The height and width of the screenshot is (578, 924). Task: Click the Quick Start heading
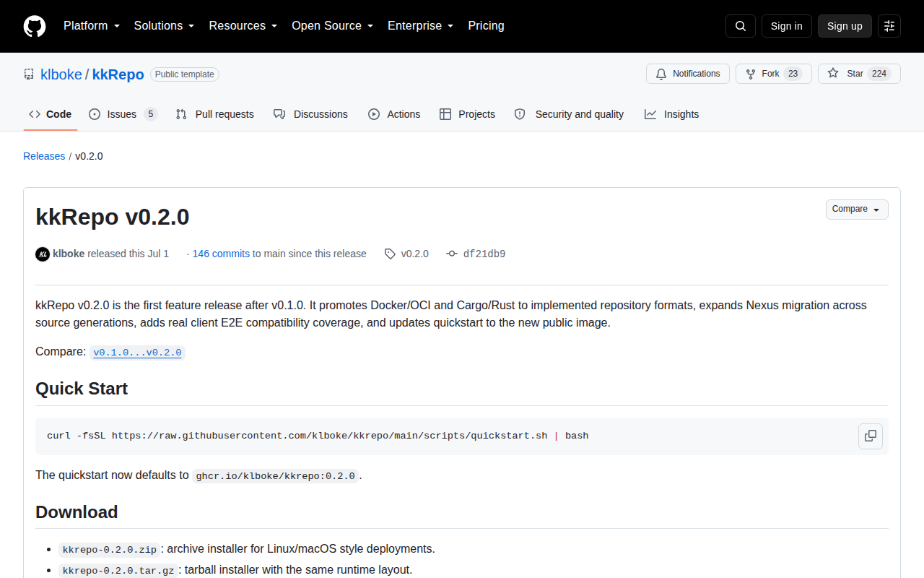coord(82,389)
